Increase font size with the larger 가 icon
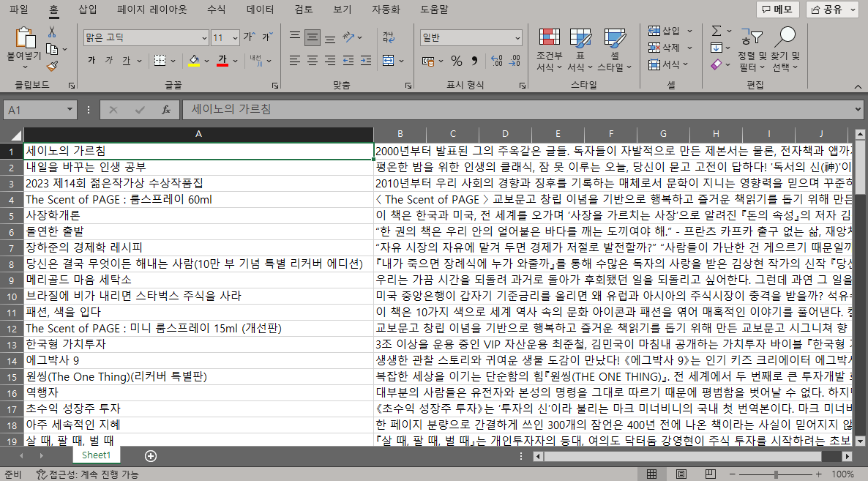Viewport: 868px width, 481px height. [249, 37]
